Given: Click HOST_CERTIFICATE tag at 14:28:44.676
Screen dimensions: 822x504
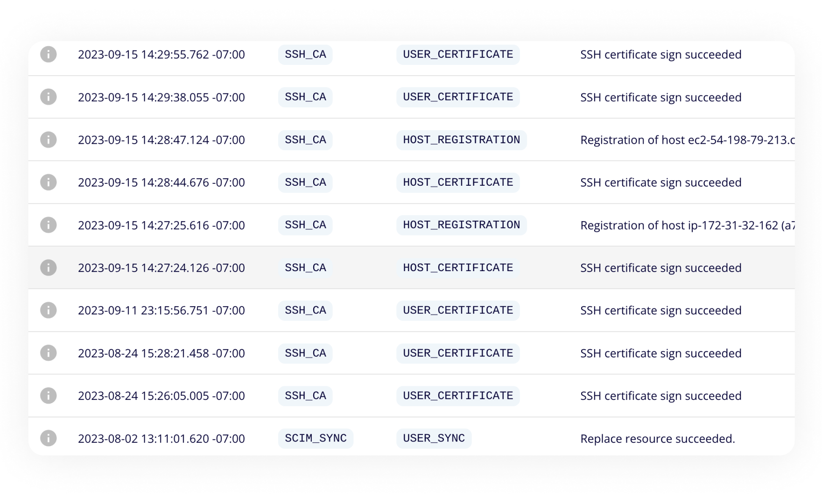Looking at the screenshot, I should (458, 182).
